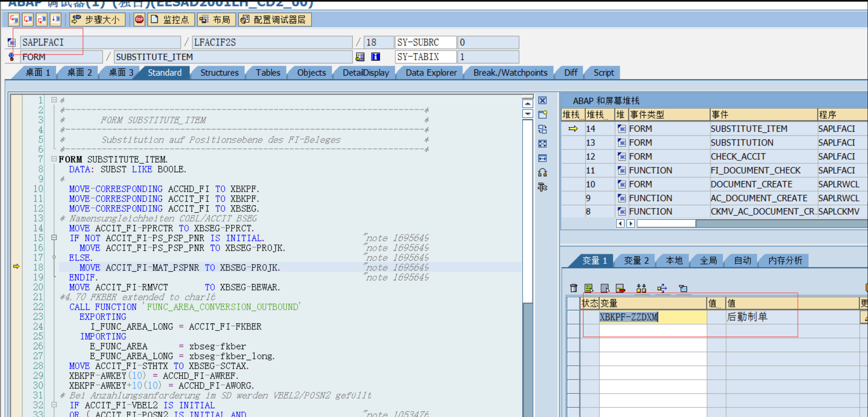Open the Data Explorer tab
The image size is (868, 417).
(x=431, y=73)
